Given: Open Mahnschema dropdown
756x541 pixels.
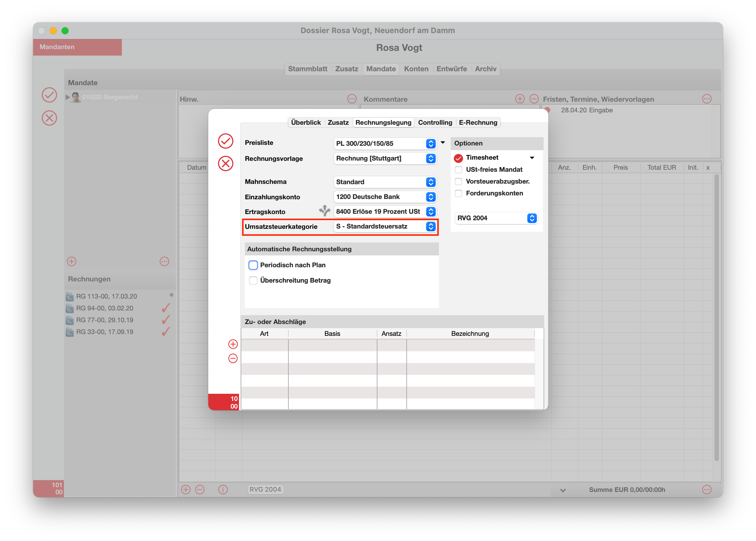Looking at the screenshot, I should [x=385, y=182].
